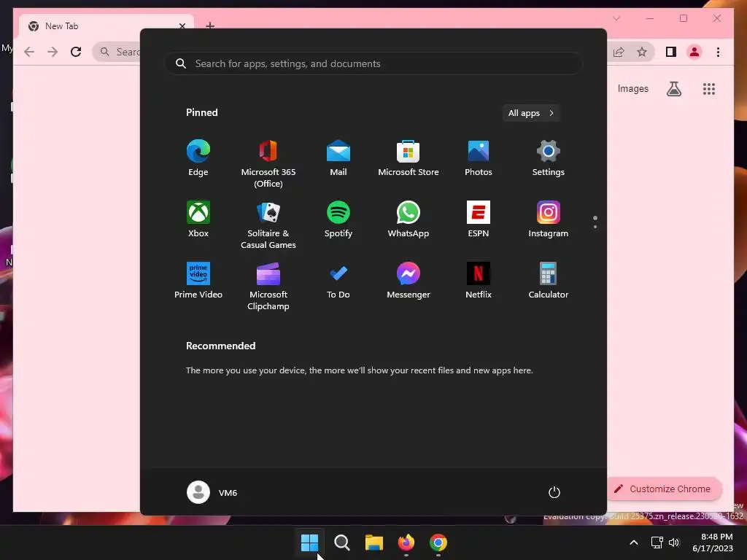Open the Google apps grid
Image resolution: width=747 pixels, height=560 pixels.
coord(709,88)
